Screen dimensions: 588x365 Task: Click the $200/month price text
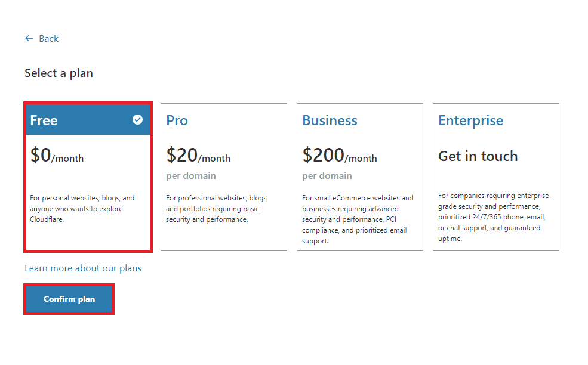click(340, 155)
